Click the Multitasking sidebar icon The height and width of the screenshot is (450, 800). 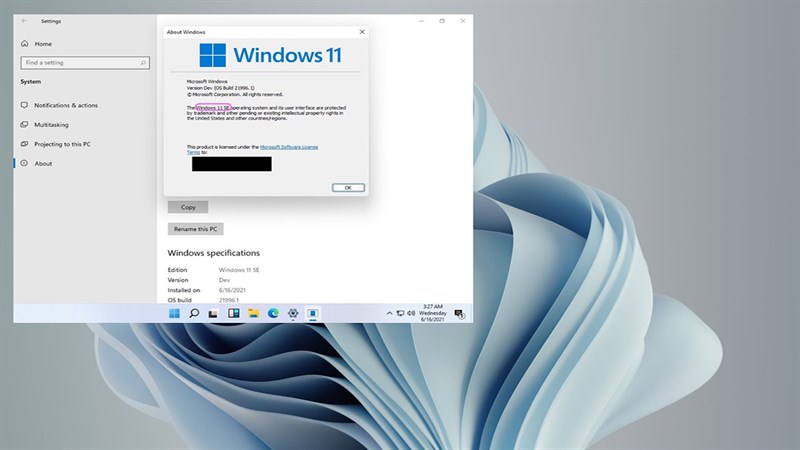click(24, 124)
